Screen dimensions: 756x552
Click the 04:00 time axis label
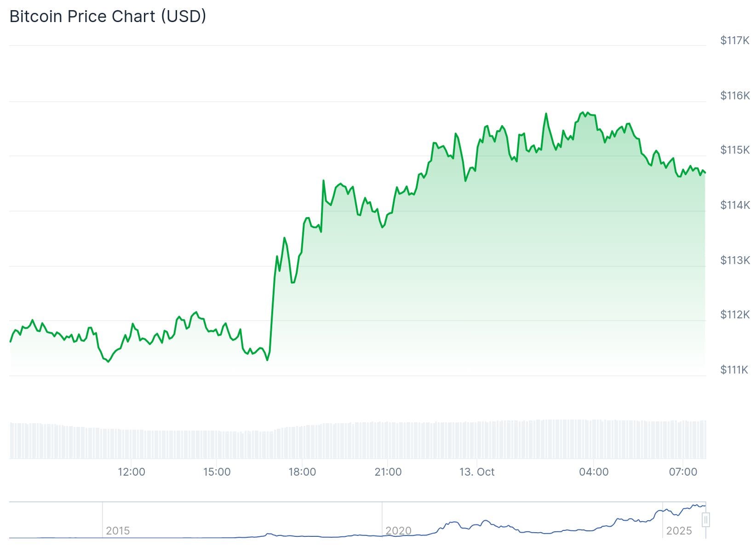594,472
